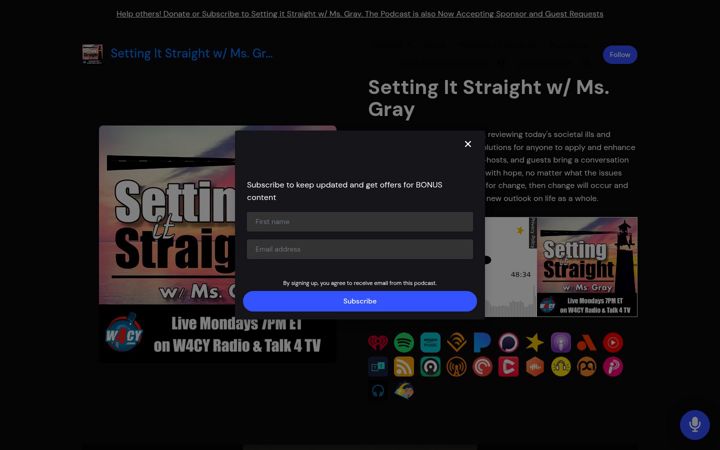Screen dimensions: 720x450
Task: Open the dark blue headphones icon
Action: pos(378,391)
